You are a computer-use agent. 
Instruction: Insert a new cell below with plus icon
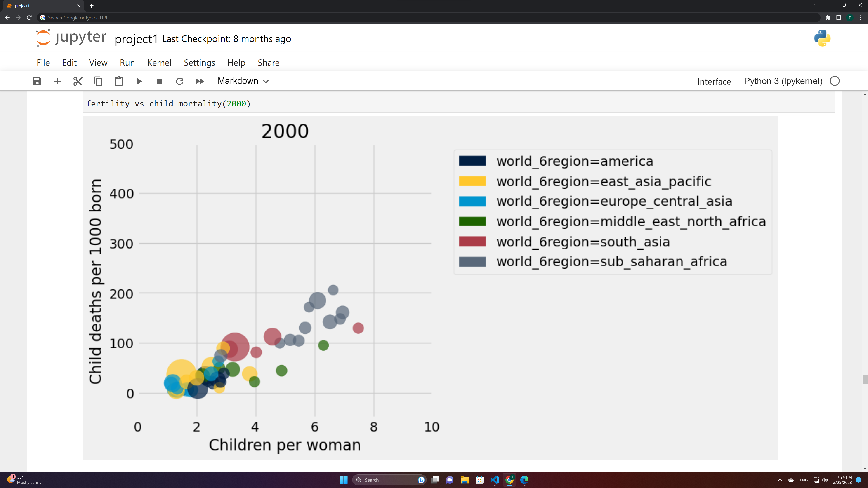tap(58, 81)
